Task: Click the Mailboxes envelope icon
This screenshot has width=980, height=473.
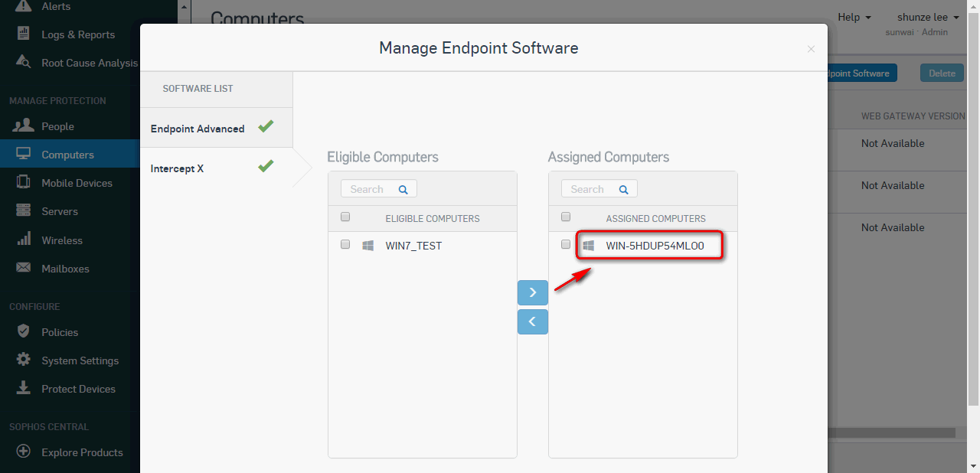Action: click(24, 268)
